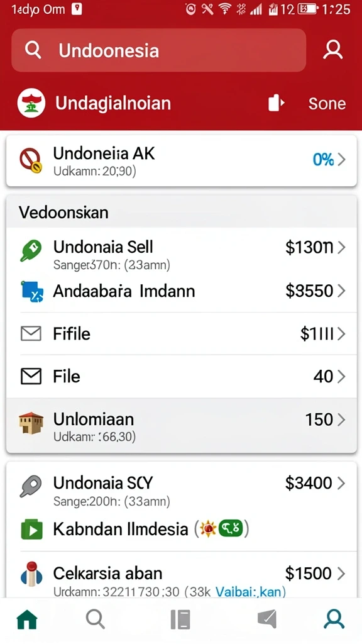The image size is (362, 644).
Task: Tap the green play icon for Kabndan IImdesia
Action: (x=31, y=530)
